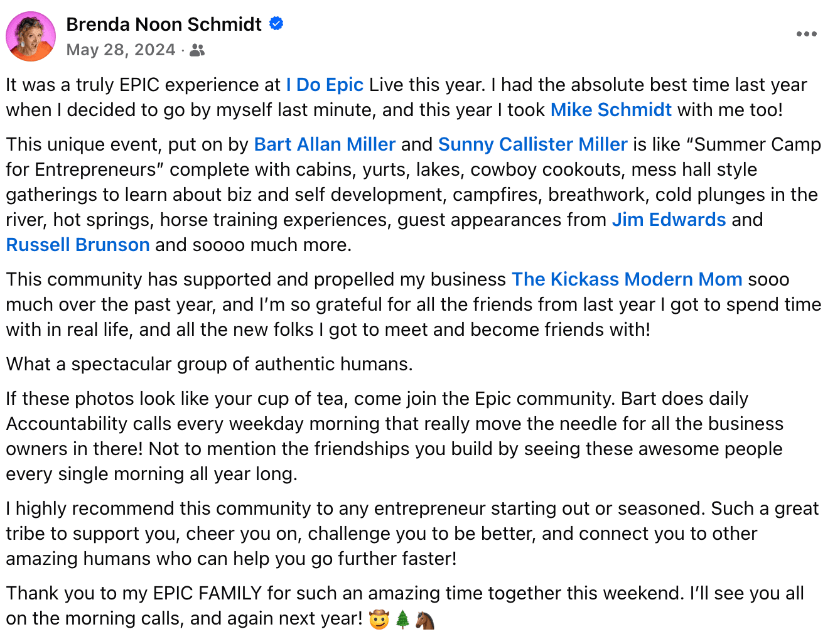The width and height of the screenshot is (840, 639).
Task: Visit Jim Edwards' tagged profile
Action: pos(669,220)
